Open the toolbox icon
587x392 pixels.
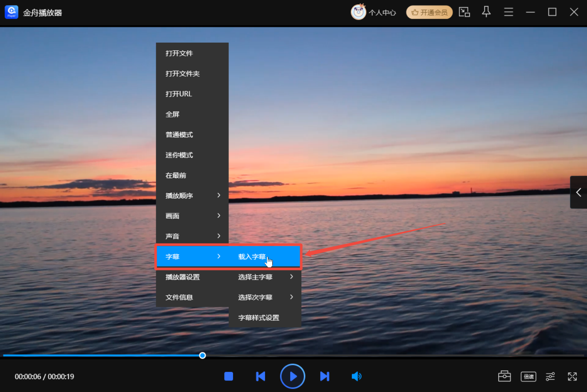[505, 376]
